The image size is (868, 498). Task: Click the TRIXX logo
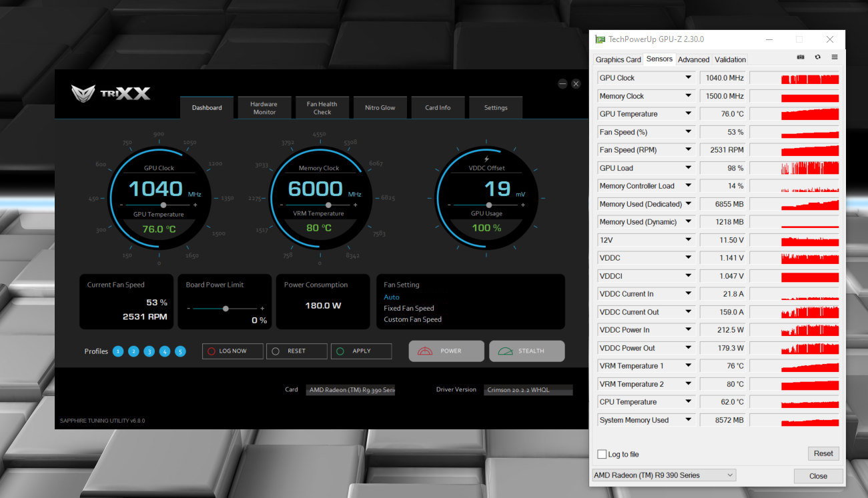pos(111,93)
